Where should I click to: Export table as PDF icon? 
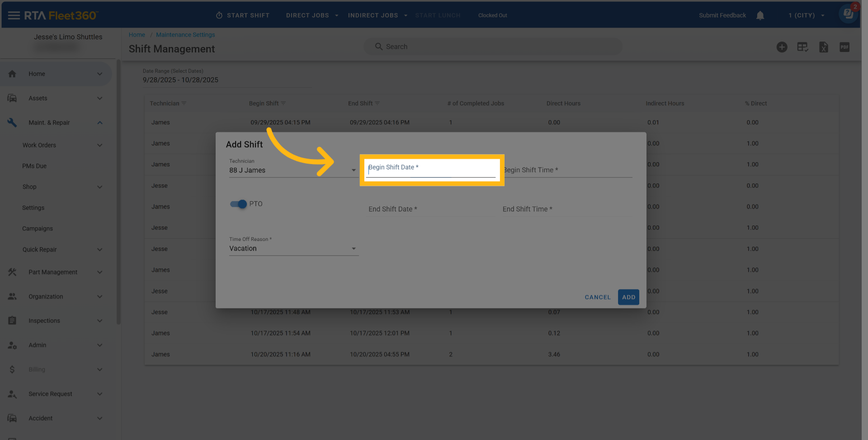coord(844,47)
